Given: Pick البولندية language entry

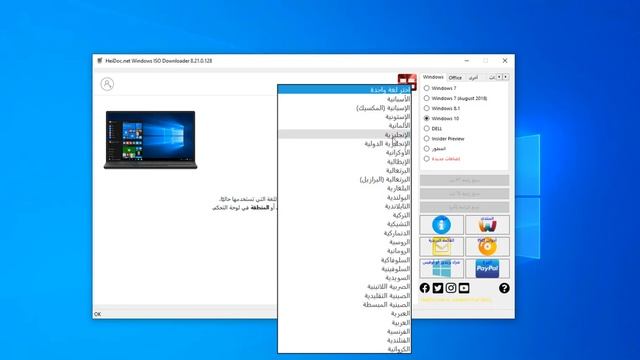Looking at the screenshot, I should (x=344, y=197).
